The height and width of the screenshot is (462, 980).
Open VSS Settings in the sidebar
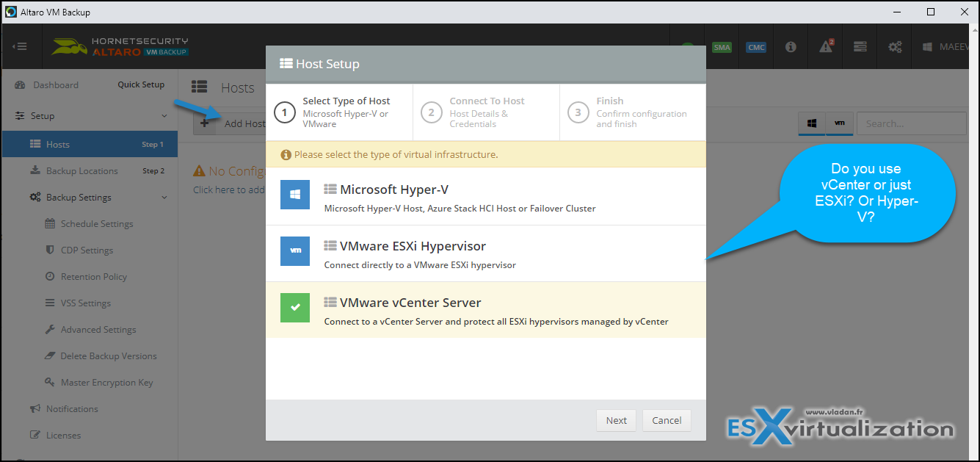85,303
